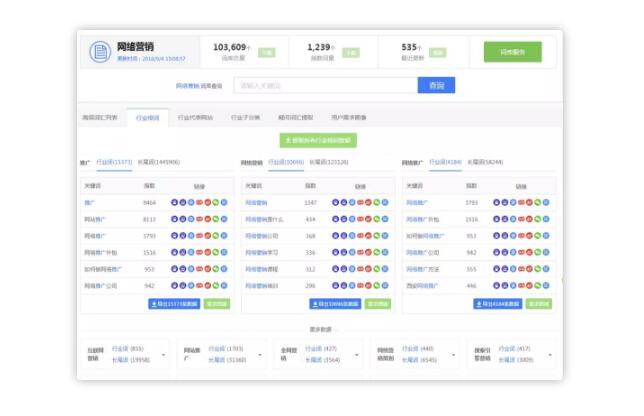Click the green export button below the tabs
Image resolution: width=644 pixels, height=416 pixels.
tap(318, 140)
